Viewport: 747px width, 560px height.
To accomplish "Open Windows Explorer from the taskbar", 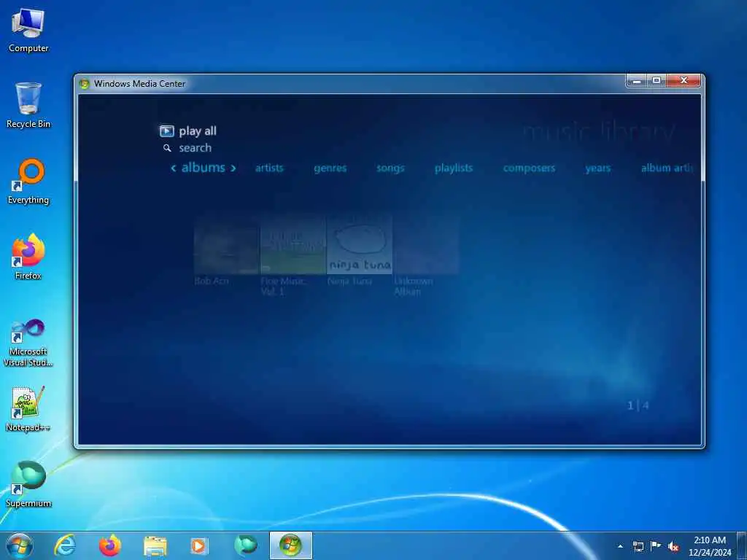I will click(x=155, y=545).
